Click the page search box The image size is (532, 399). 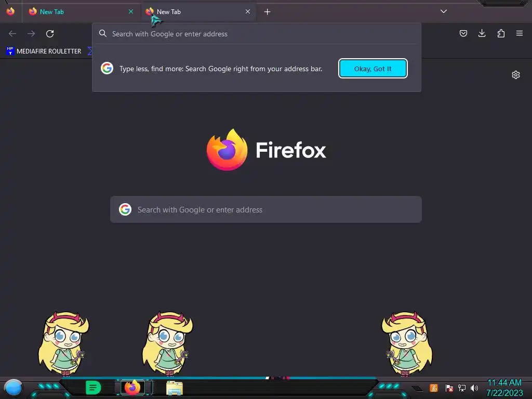coord(266,209)
